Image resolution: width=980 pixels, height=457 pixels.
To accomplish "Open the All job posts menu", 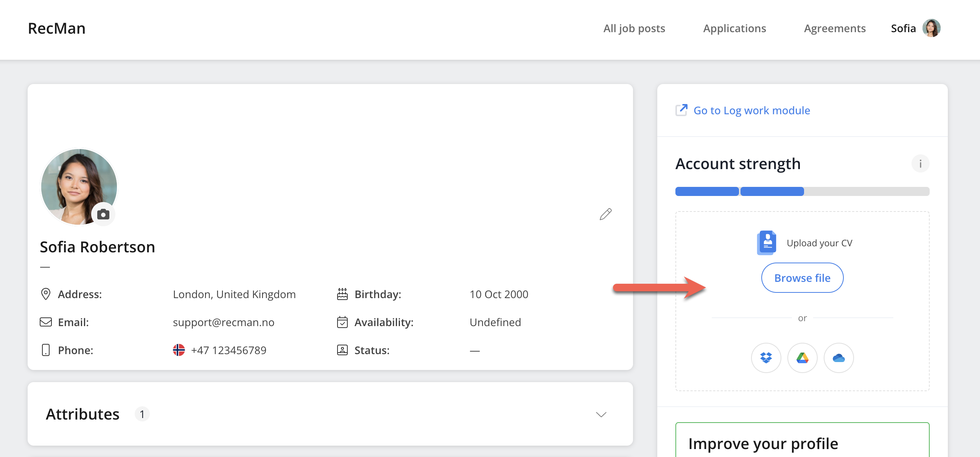I will pyautogui.click(x=634, y=28).
